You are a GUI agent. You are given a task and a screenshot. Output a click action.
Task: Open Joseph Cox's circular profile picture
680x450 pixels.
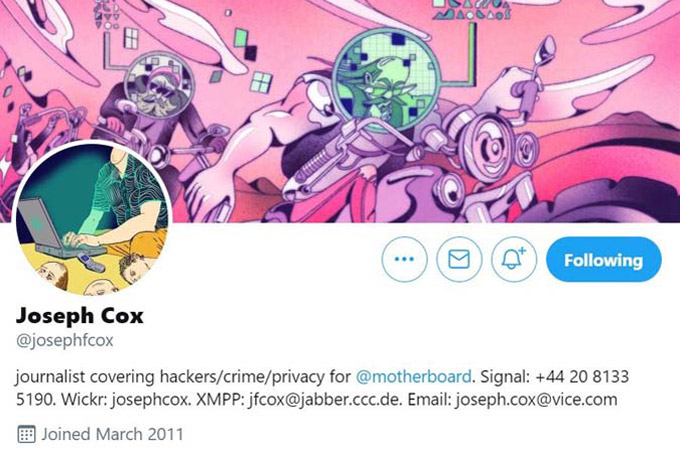(92, 219)
